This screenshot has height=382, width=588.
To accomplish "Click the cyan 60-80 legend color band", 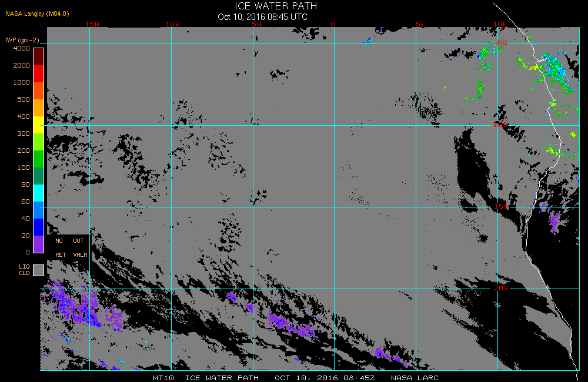I will tap(38, 193).
